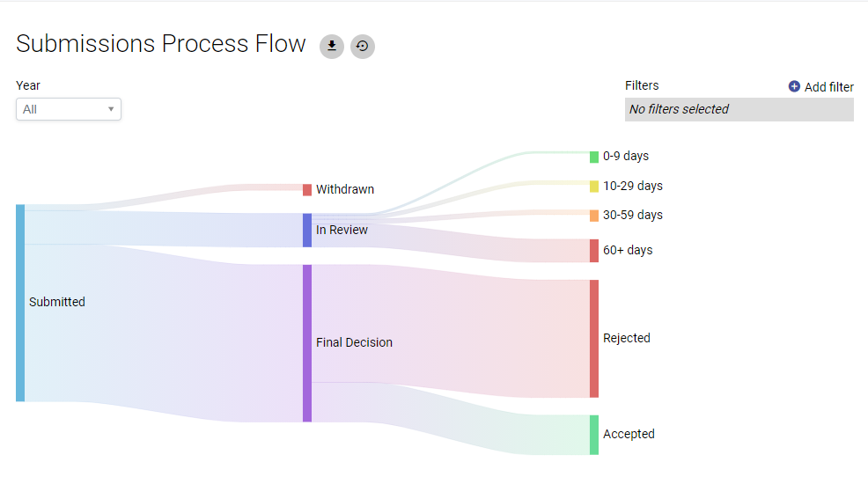Click the purple Final Decision node
This screenshot has height=484, width=868.
tap(307, 343)
